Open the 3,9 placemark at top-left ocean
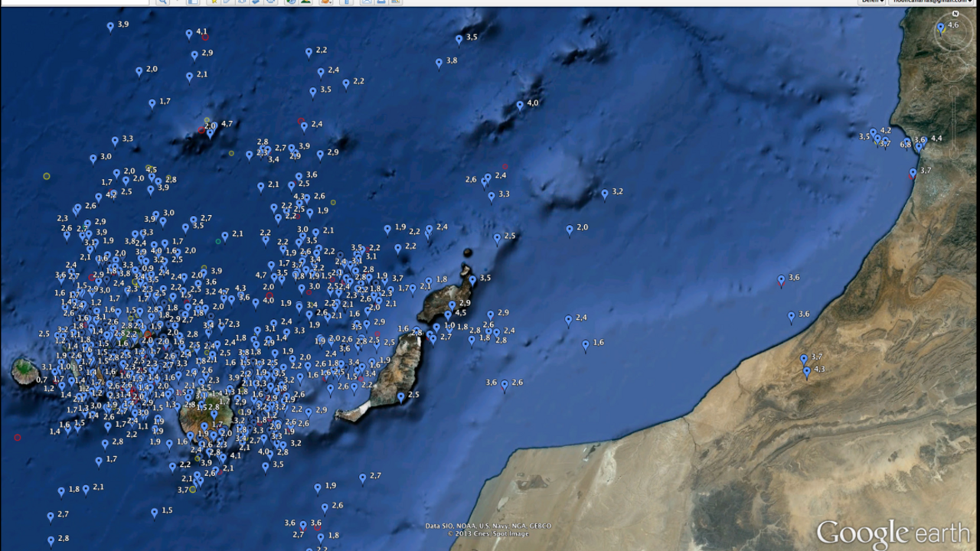The width and height of the screenshot is (980, 551). [110, 27]
